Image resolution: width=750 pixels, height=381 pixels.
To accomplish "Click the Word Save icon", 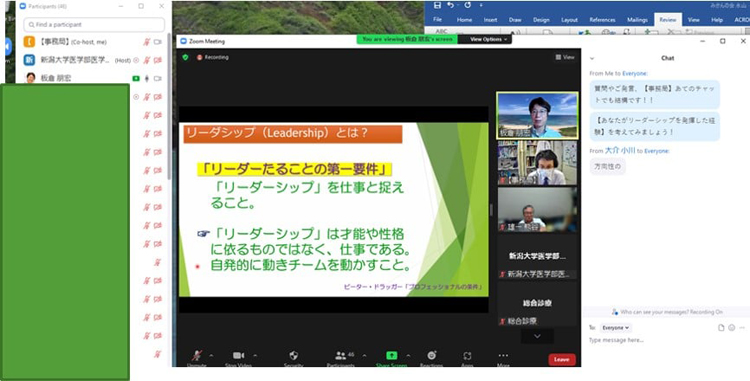I will pos(437,5).
